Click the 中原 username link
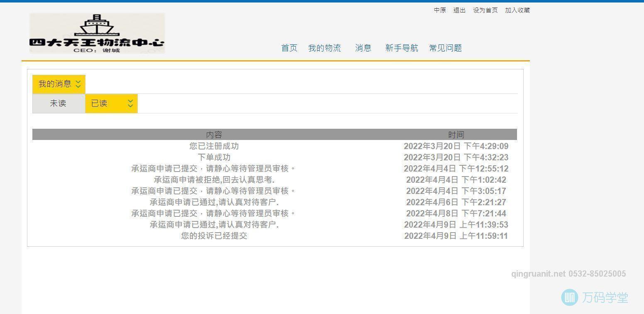The height and width of the screenshot is (314, 644). (x=440, y=10)
